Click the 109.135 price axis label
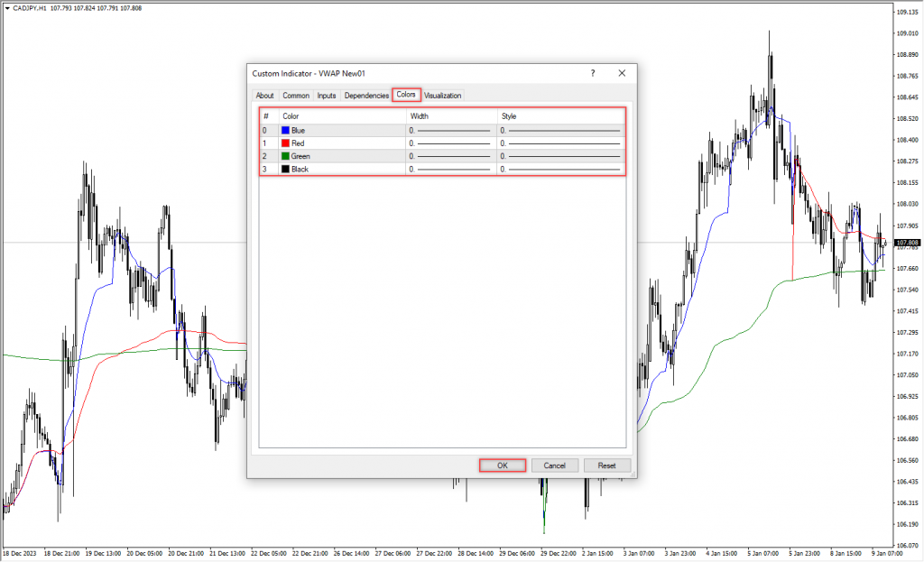The height and width of the screenshot is (562, 924). [x=908, y=12]
